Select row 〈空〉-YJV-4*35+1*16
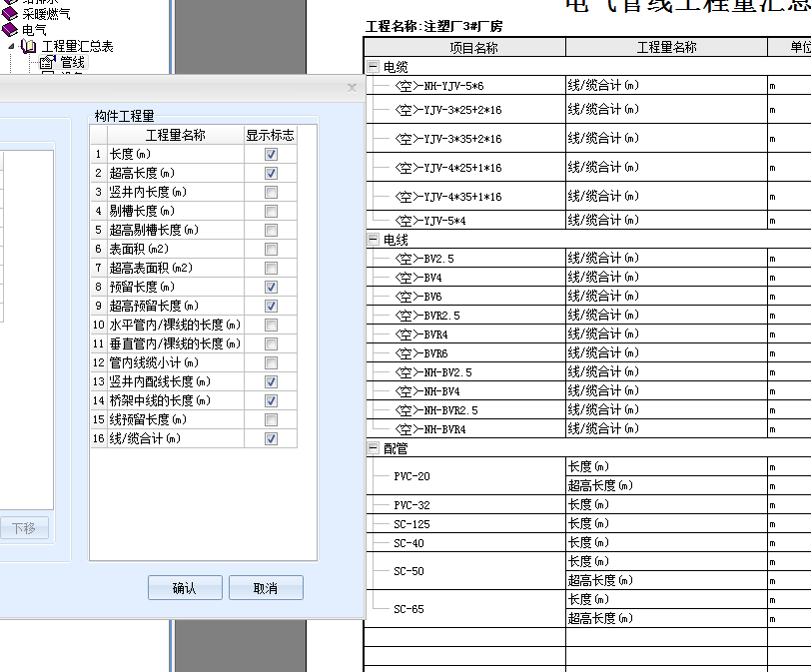Viewport: 811px width, 672px height. coord(447,197)
